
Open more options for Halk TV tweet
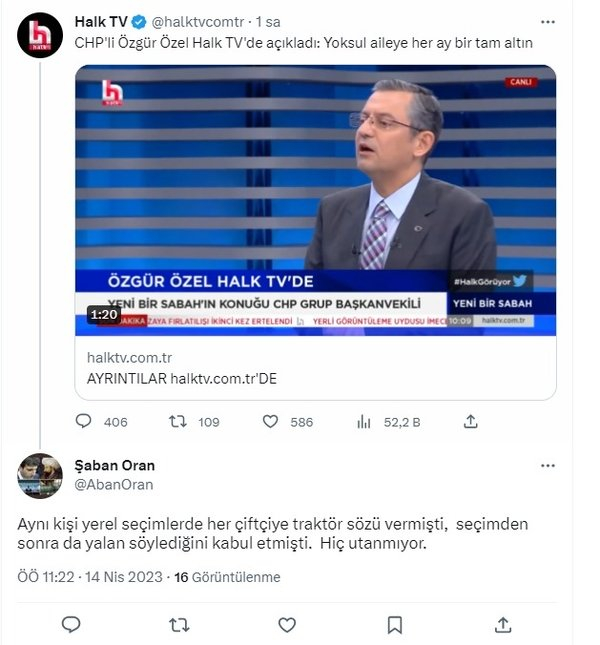[547, 21]
